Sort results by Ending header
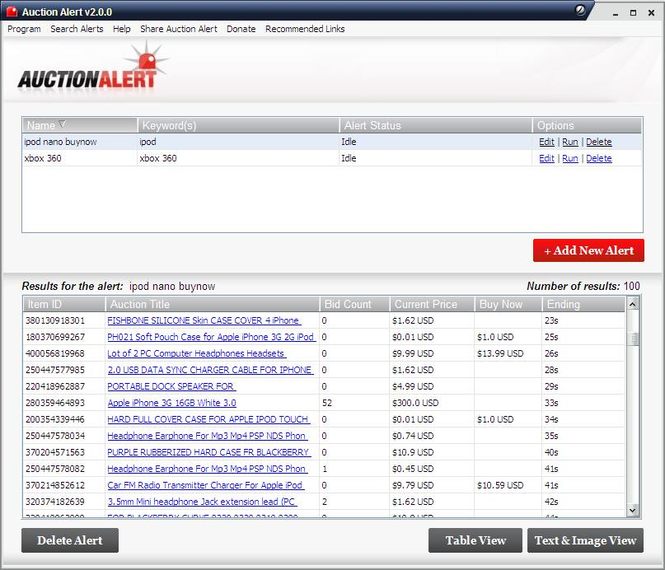Screen dimensions: 665x570 [x=583, y=304]
